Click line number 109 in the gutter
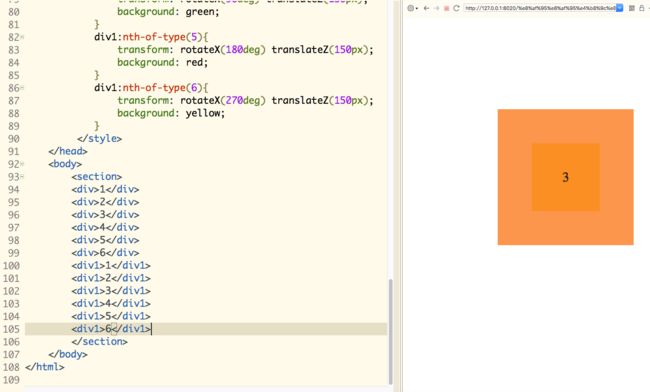 pos(11,380)
